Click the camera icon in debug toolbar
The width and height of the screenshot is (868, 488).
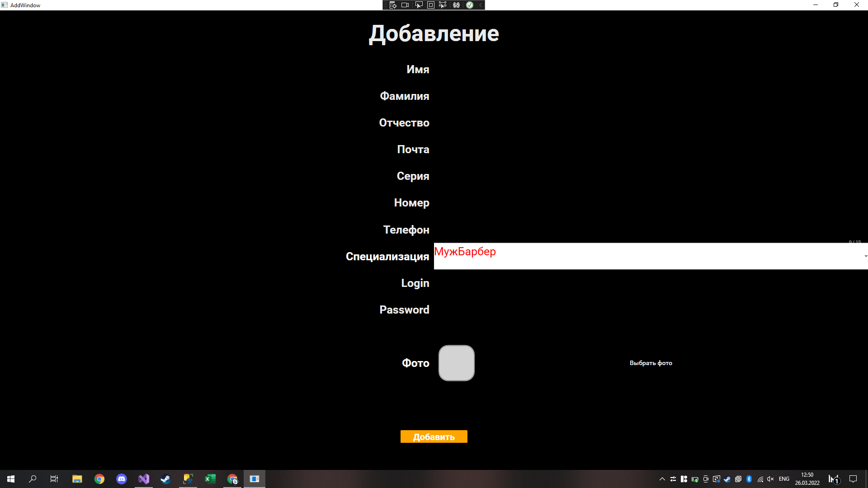pos(405,5)
